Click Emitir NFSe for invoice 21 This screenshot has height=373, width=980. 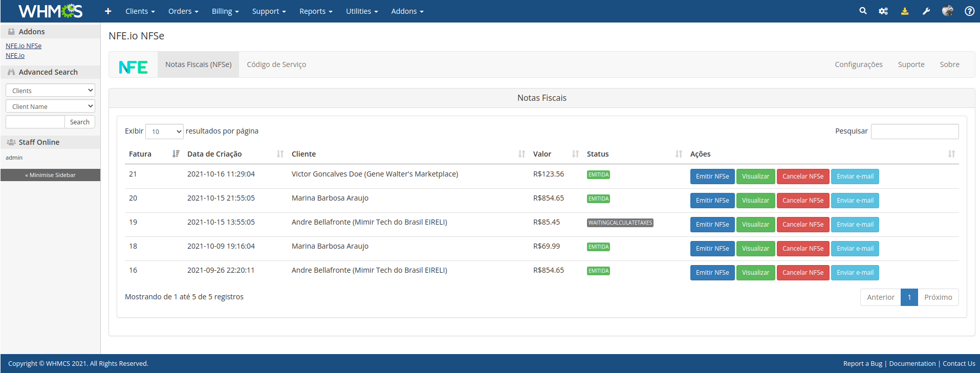[712, 177]
